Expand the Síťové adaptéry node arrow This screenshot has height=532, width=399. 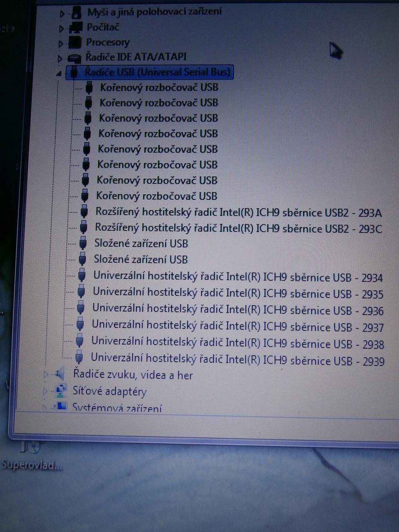[x=45, y=391]
